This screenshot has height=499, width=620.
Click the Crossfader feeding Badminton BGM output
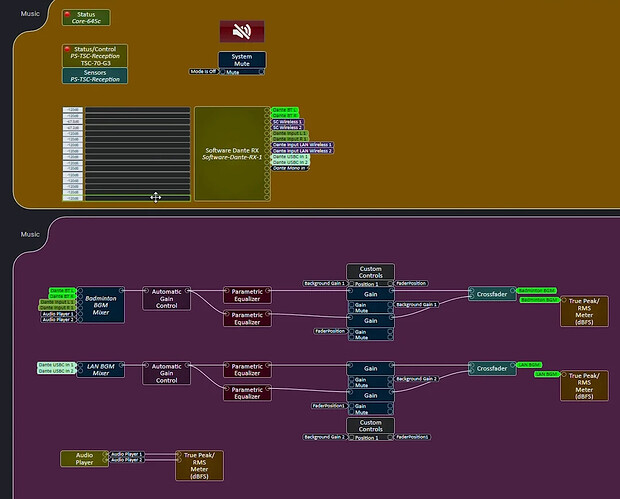tap(490, 294)
